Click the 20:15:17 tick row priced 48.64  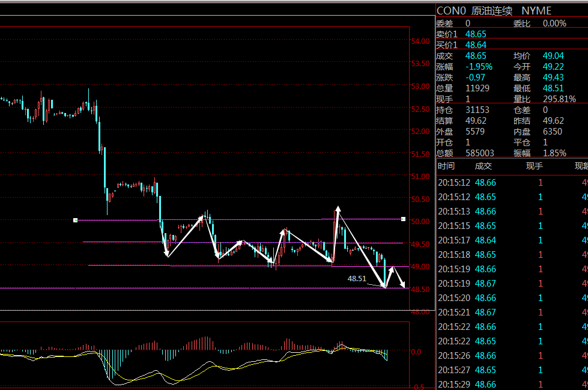click(511, 240)
